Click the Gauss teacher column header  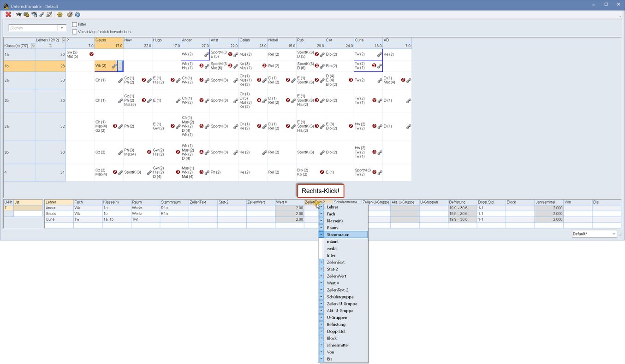[109, 40]
